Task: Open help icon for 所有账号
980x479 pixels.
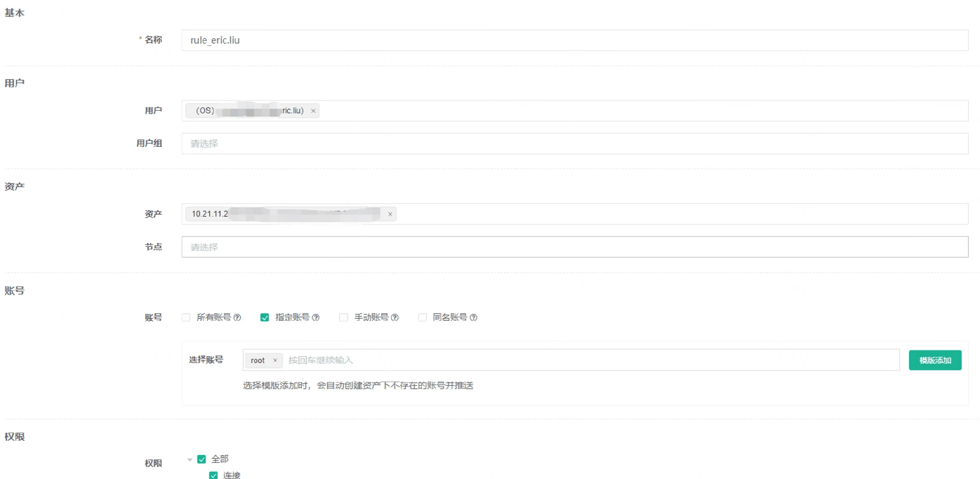Action: click(x=237, y=317)
